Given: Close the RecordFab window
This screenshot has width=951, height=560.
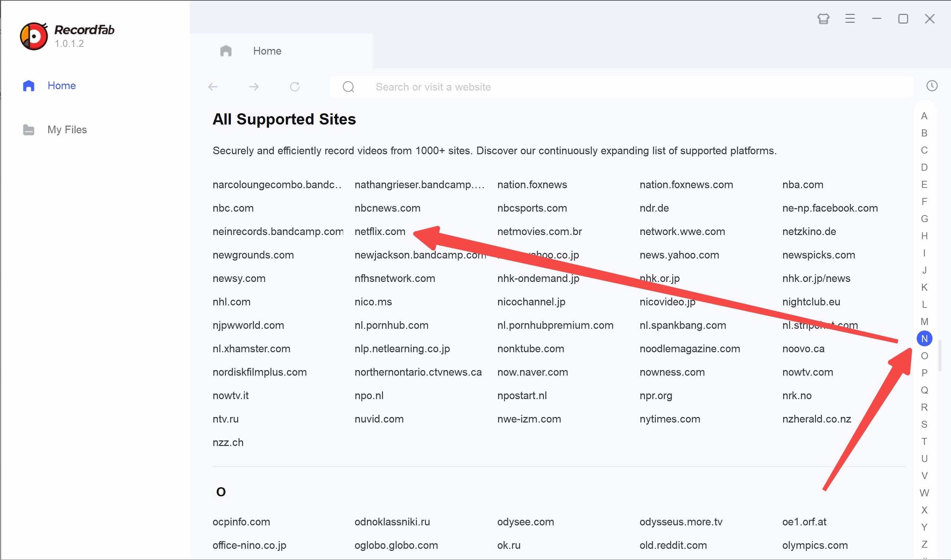Looking at the screenshot, I should click(930, 19).
